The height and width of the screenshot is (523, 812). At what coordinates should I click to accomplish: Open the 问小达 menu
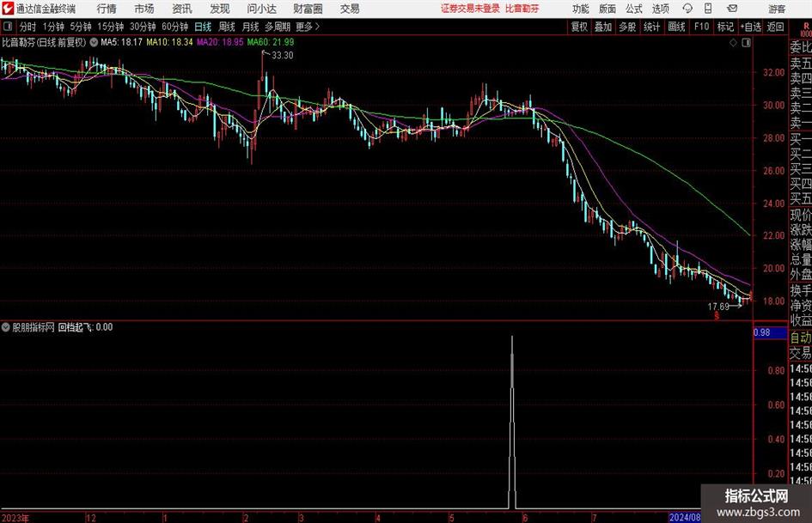(x=261, y=9)
